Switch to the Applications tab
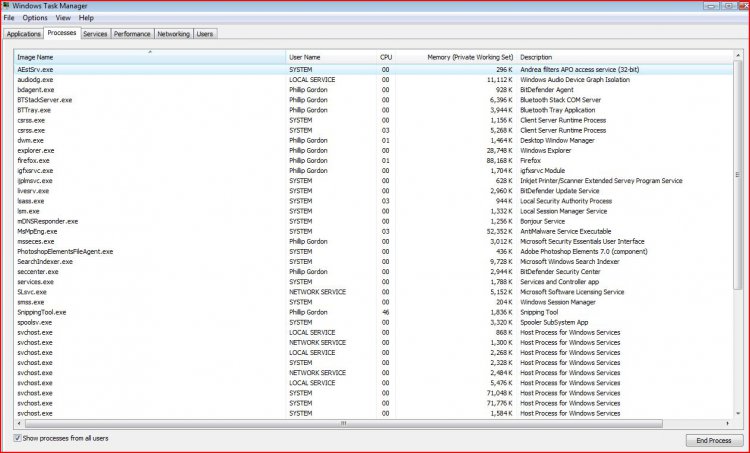This screenshot has width=750, height=453. 23,34
